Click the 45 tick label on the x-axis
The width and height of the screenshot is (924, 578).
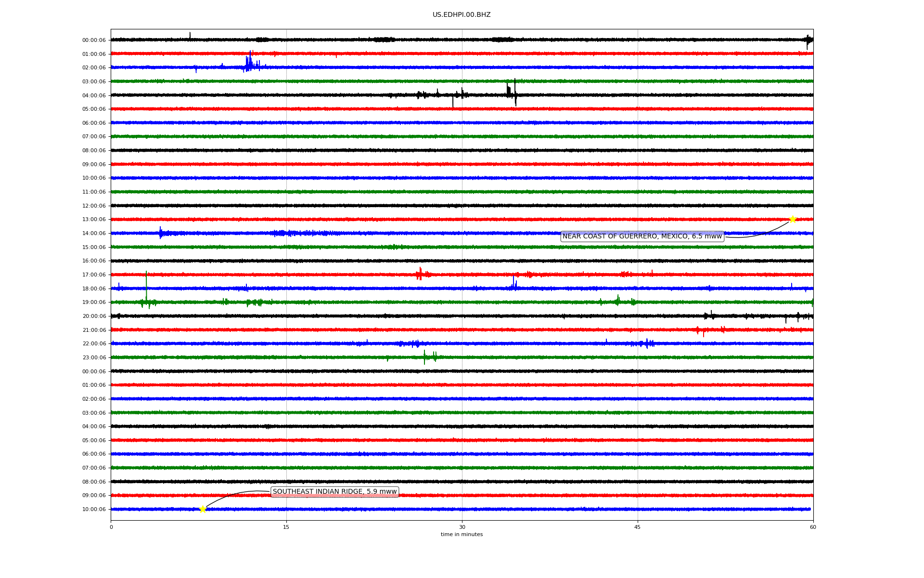pos(637,527)
